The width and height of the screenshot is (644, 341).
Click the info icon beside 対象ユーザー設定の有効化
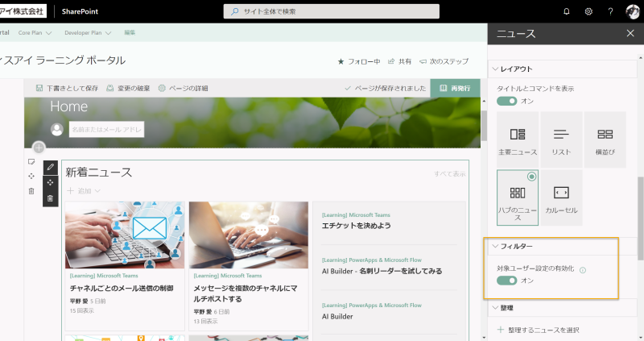(582, 270)
